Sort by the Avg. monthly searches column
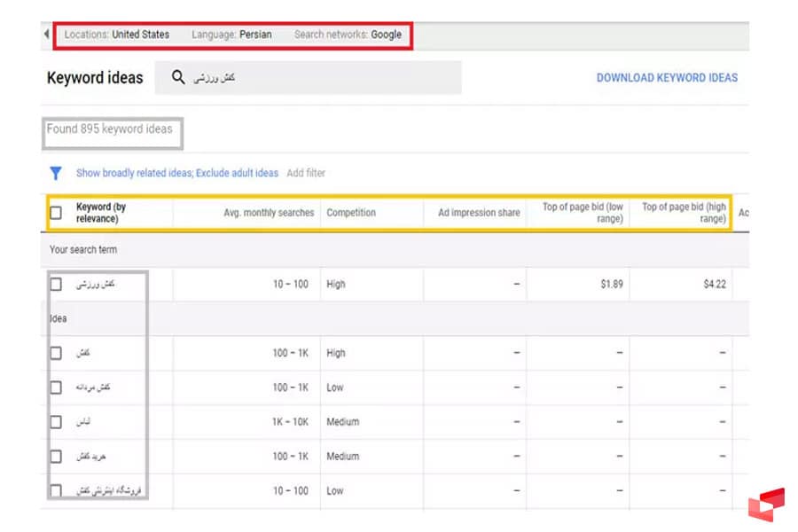 click(269, 213)
